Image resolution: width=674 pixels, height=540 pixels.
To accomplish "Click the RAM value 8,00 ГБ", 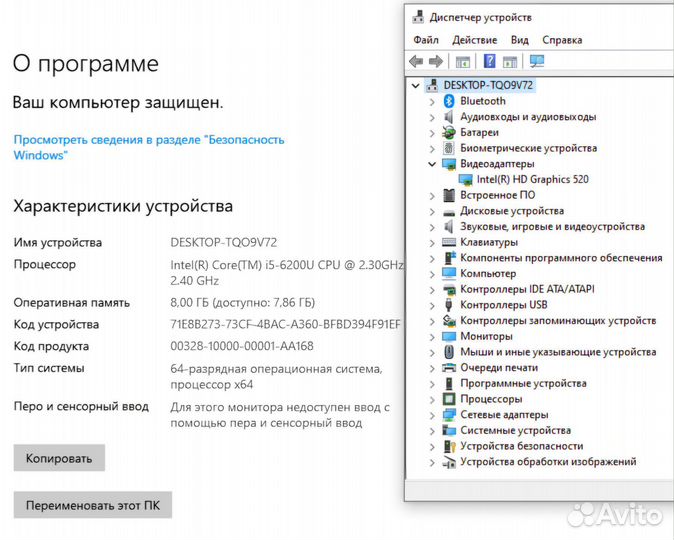I will pyautogui.click(x=242, y=303).
